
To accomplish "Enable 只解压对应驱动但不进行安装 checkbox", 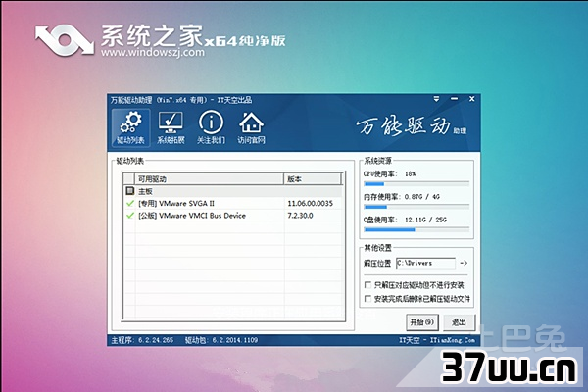I will point(367,285).
